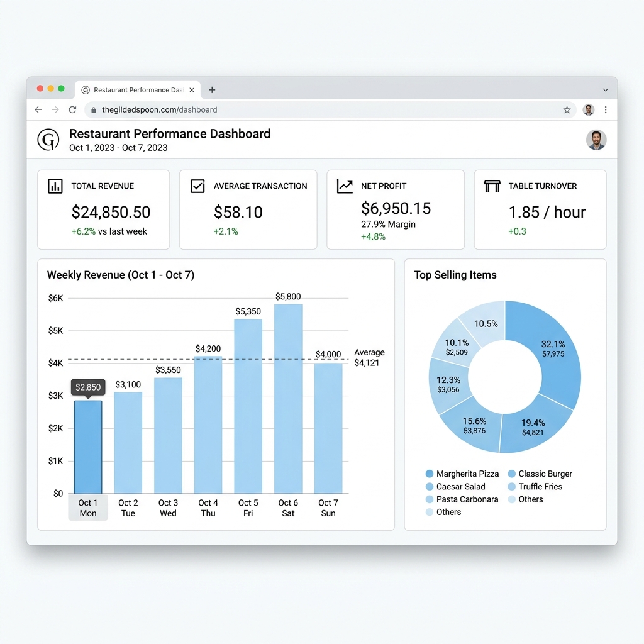The width and height of the screenshot is (644, 644).
Task: Go back using browser back arrow
Action: coord(38,109)
